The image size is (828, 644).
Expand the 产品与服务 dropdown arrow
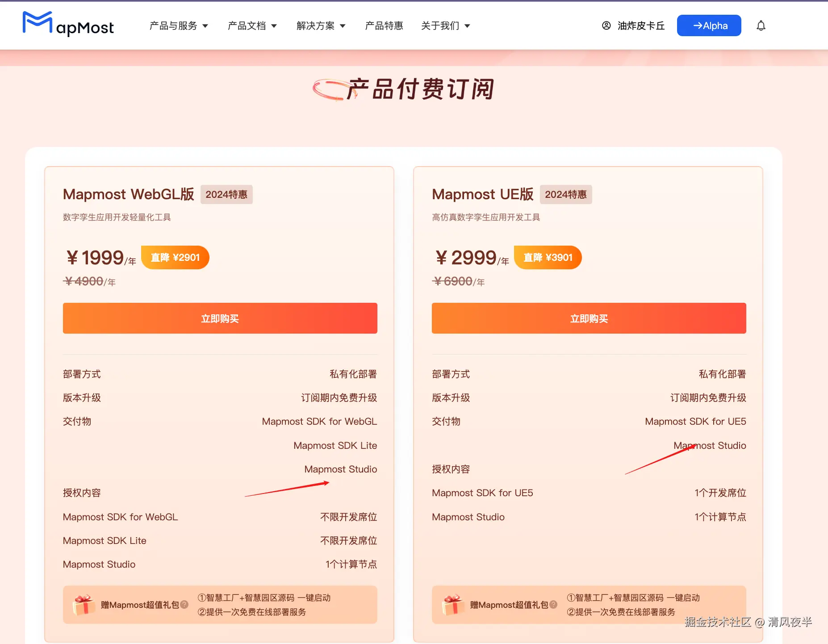coord(205,26)
